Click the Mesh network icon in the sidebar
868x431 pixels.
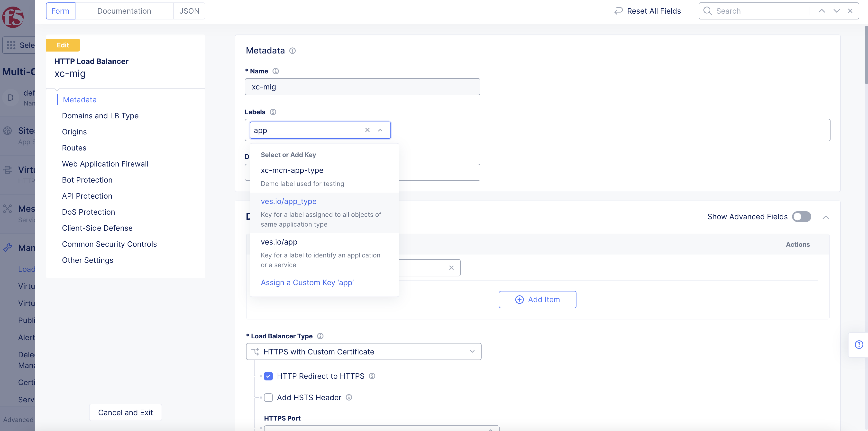(7, 209)
